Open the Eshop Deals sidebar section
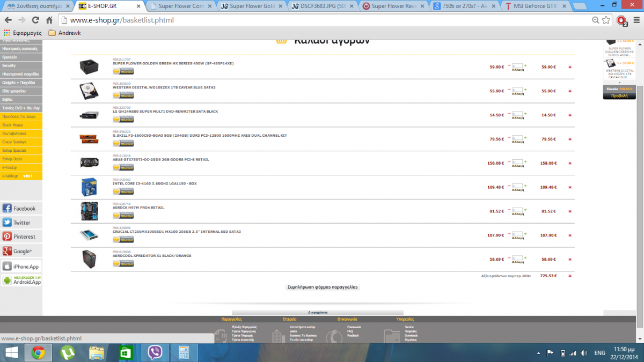 tap(21, 159)
